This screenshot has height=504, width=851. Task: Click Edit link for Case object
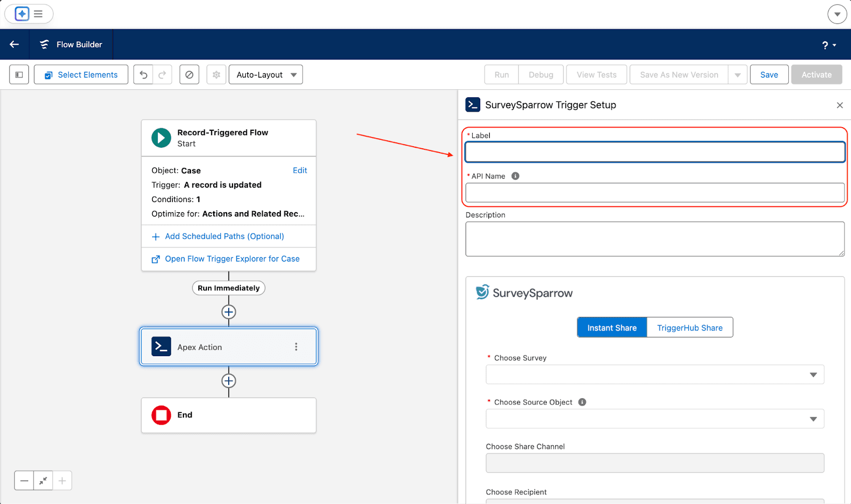click(300, 171)
